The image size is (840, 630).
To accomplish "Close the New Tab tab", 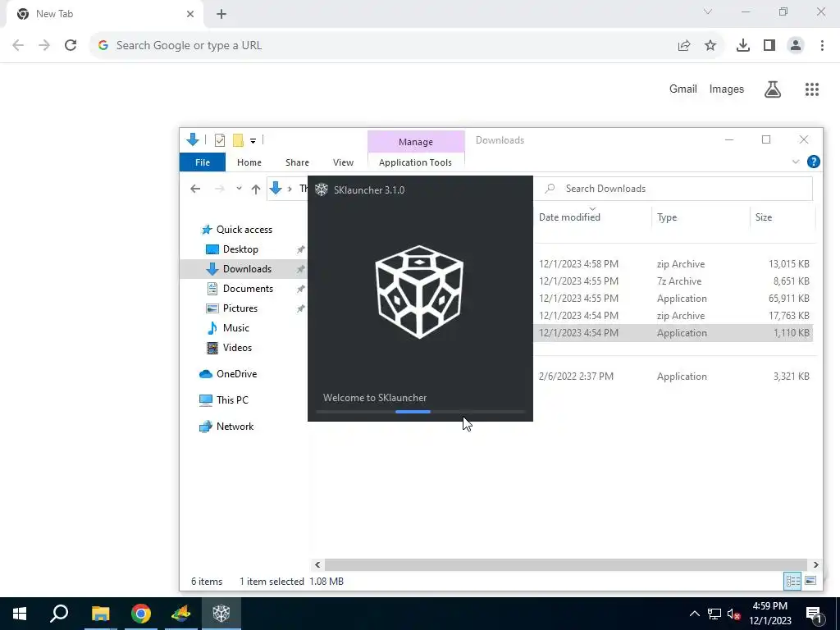I will pyautogui.click(x=190, y=15).
